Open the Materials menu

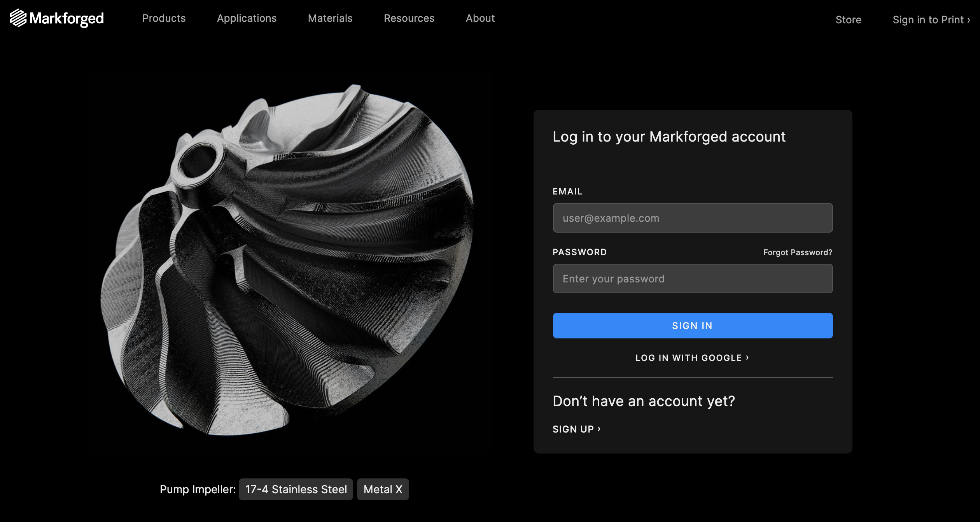click(x=330, y=18)
